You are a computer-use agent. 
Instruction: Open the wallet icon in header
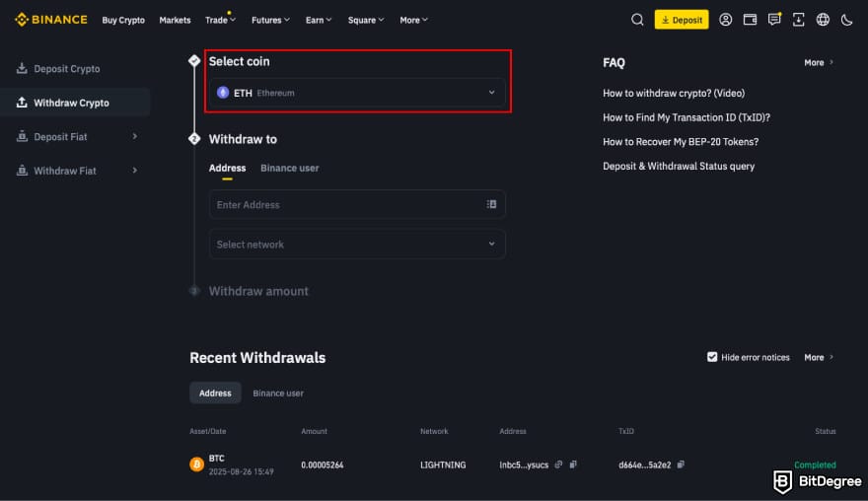click(750, 20)
